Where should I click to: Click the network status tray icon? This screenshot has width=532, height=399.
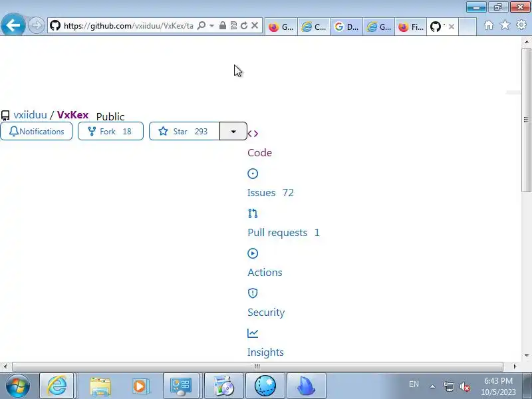tap(449, 386)
